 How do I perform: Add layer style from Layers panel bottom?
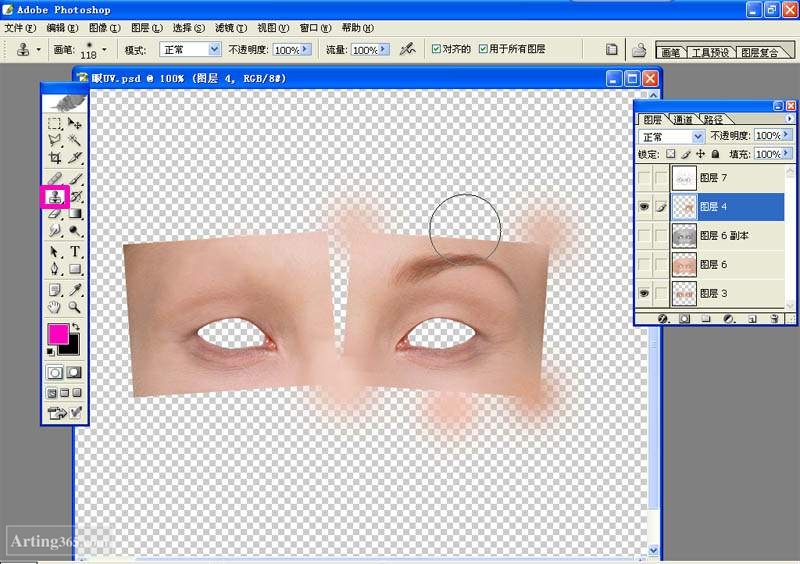[663, 318]
